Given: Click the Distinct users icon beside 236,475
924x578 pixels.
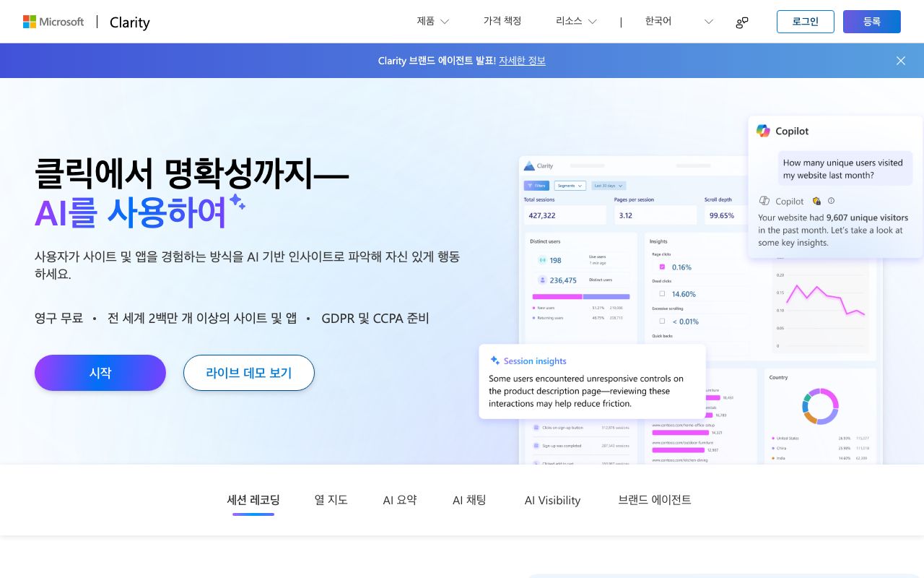Looking at the screenshot, I should coord(542,280).
